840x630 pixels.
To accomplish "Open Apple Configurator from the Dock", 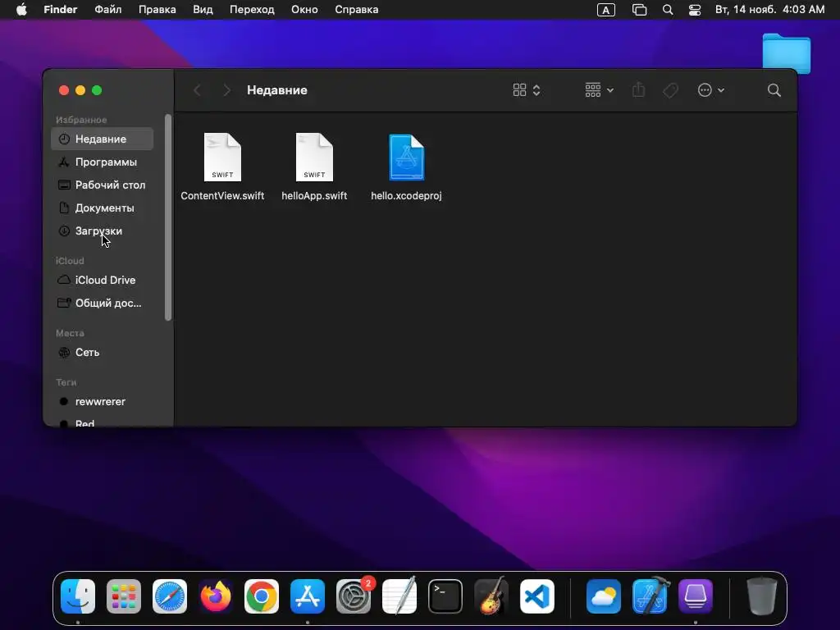I will [x=696, y=596].
